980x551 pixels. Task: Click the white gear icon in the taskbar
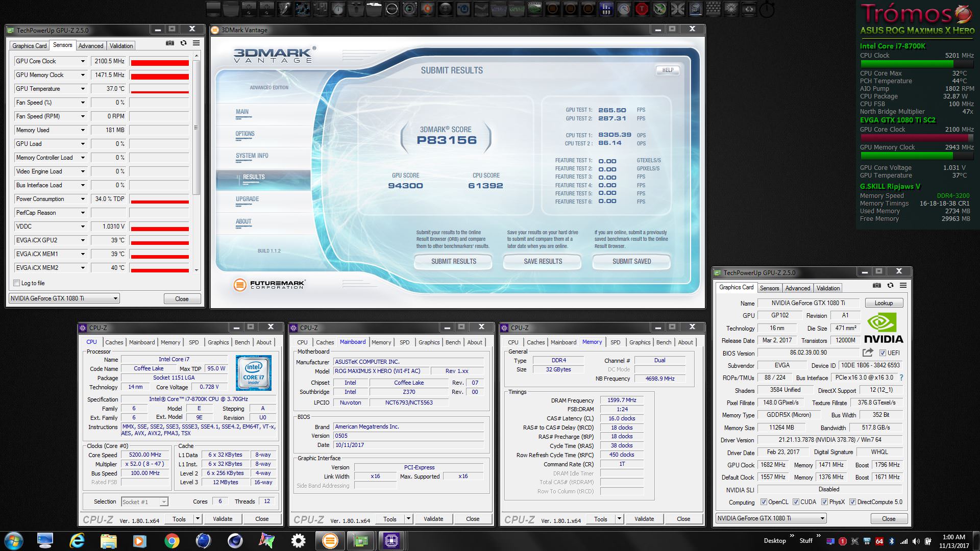click(x=298, y=541)
